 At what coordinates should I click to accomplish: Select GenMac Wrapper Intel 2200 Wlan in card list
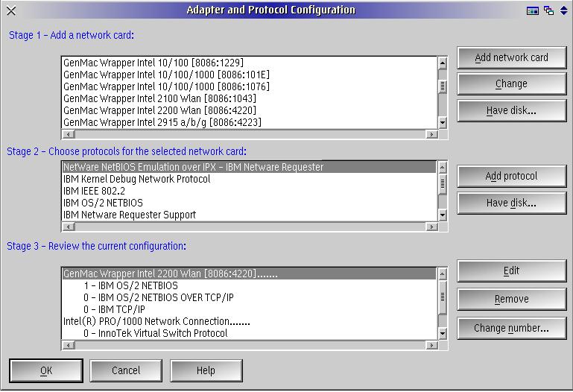point(249,110)
